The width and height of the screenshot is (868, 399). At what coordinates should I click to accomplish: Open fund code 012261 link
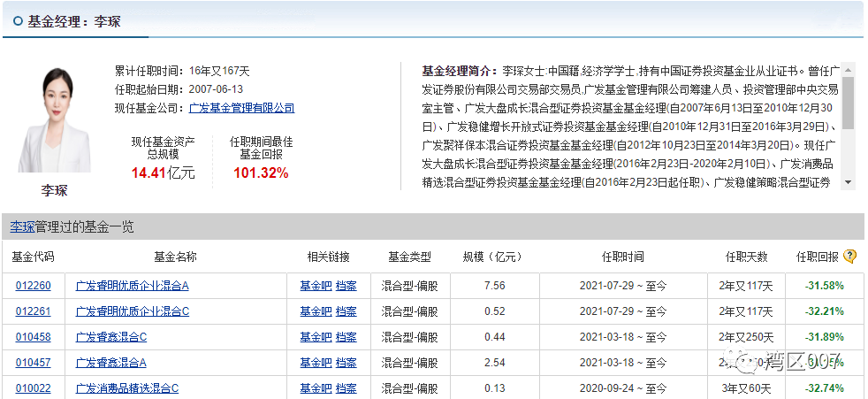point(34,311)
